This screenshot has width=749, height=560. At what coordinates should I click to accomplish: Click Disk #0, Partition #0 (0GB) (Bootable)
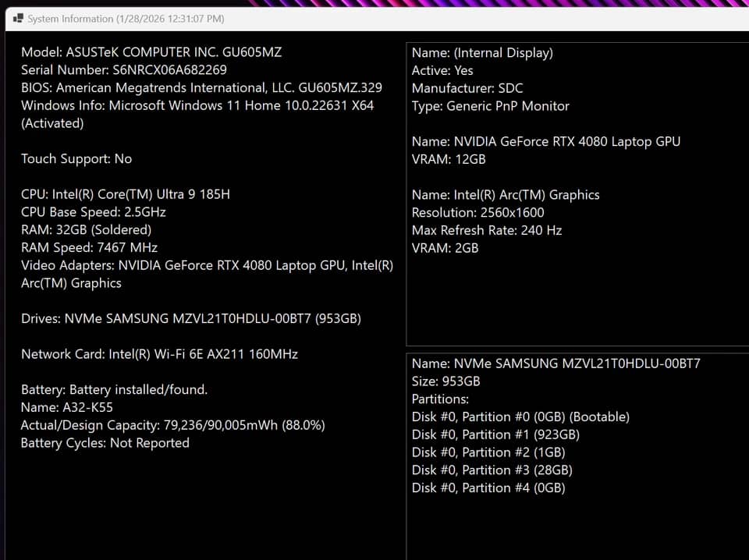point(520,416)
